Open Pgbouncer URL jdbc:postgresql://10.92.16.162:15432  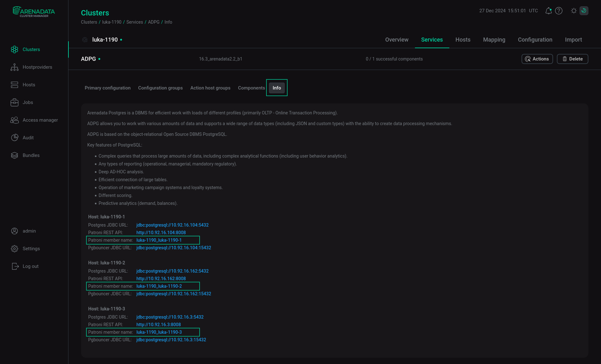click(174, 294)
